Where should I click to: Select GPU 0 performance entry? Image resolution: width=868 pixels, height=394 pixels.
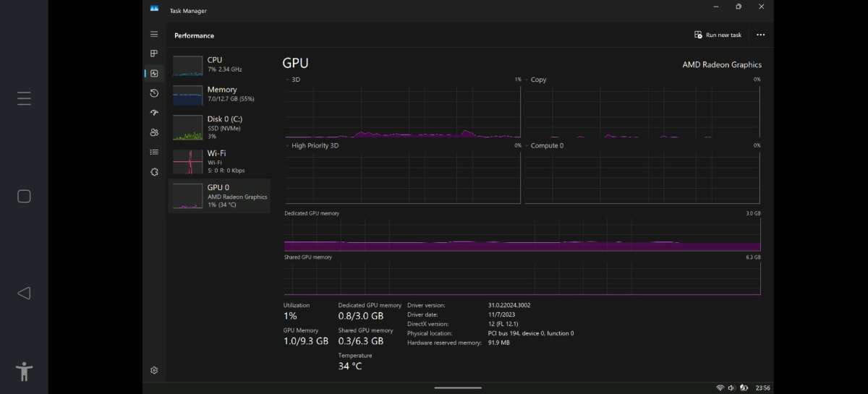coord(219,196)
